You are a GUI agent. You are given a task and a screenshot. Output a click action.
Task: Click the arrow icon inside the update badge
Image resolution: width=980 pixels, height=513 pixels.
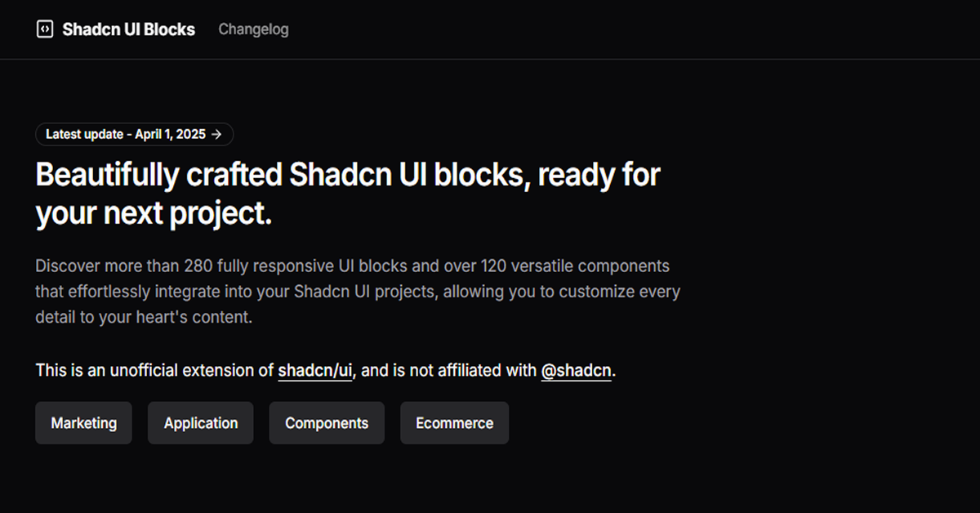click(216, 134)
